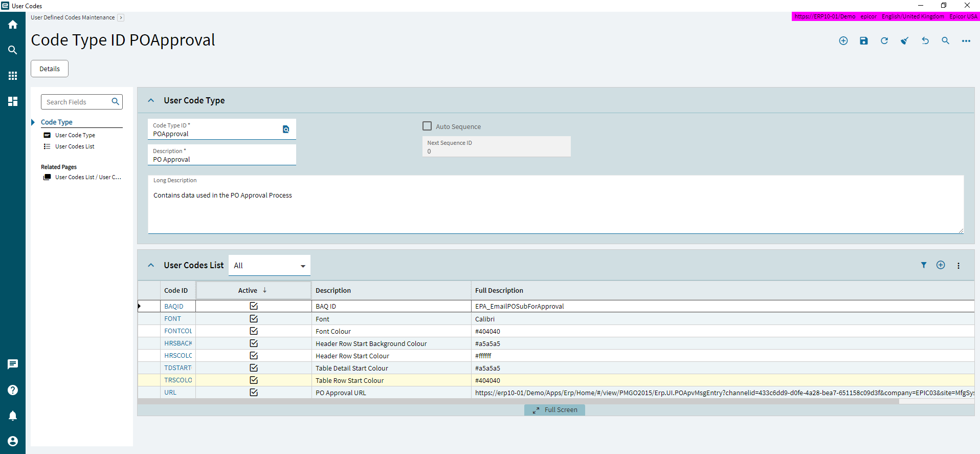Image resolution: width=980 pixels, height=454 pixels.
Task: Click the Undo icon in the top toolbar
Action: 925,41
